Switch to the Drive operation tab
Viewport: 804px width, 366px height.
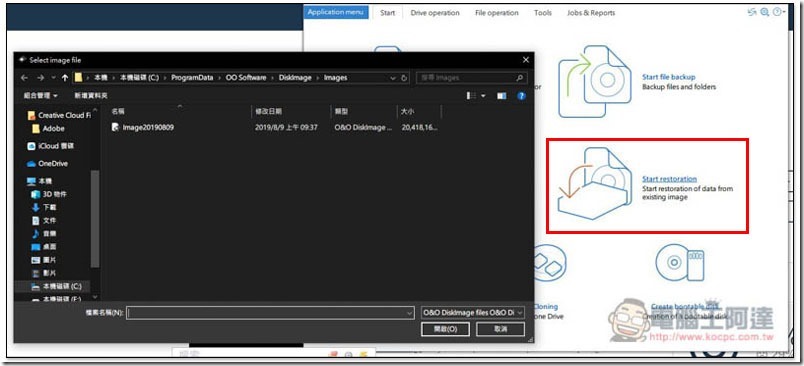435,13
